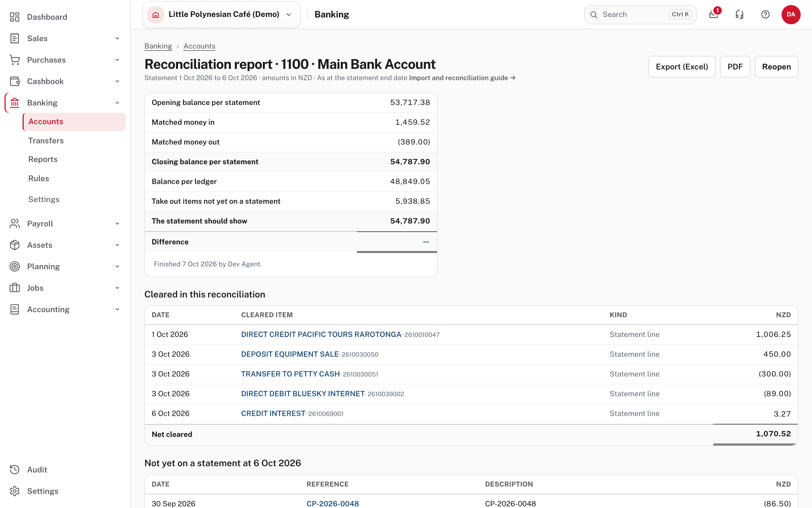This screenshot has height=508, width=812.
Task: Click the Jobs briefcase icon
Action: click(14, 288)
